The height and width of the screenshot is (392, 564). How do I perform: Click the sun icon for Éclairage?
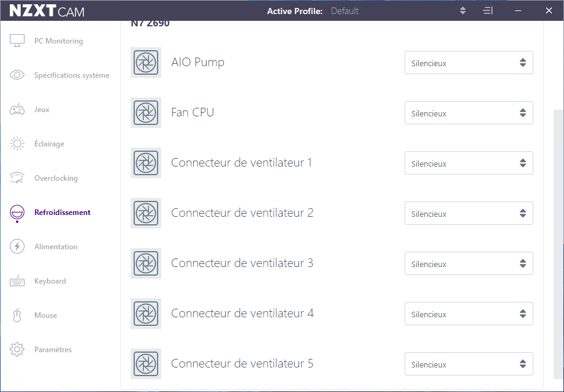coord(17,144)
